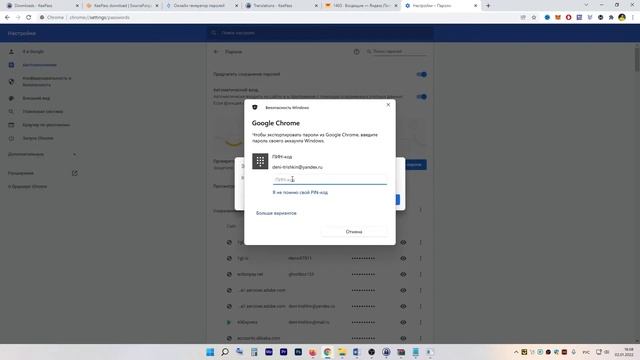This screenshot has height=360, width=640.
Task: Click the PIN code input field
Action: (329, 180)
